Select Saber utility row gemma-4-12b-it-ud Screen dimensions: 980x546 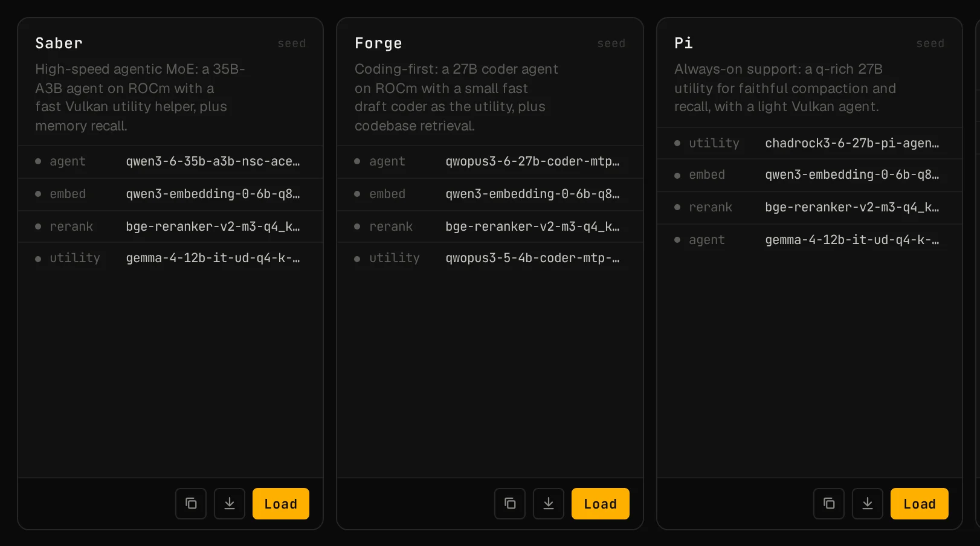click(x=170, y=259)
